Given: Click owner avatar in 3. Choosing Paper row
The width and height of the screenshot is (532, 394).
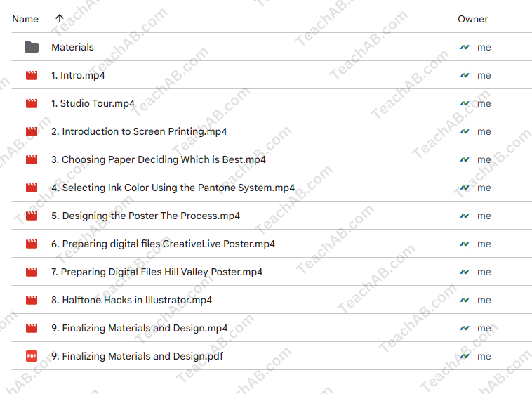Looking at the screenshot, I should [465, 159].
